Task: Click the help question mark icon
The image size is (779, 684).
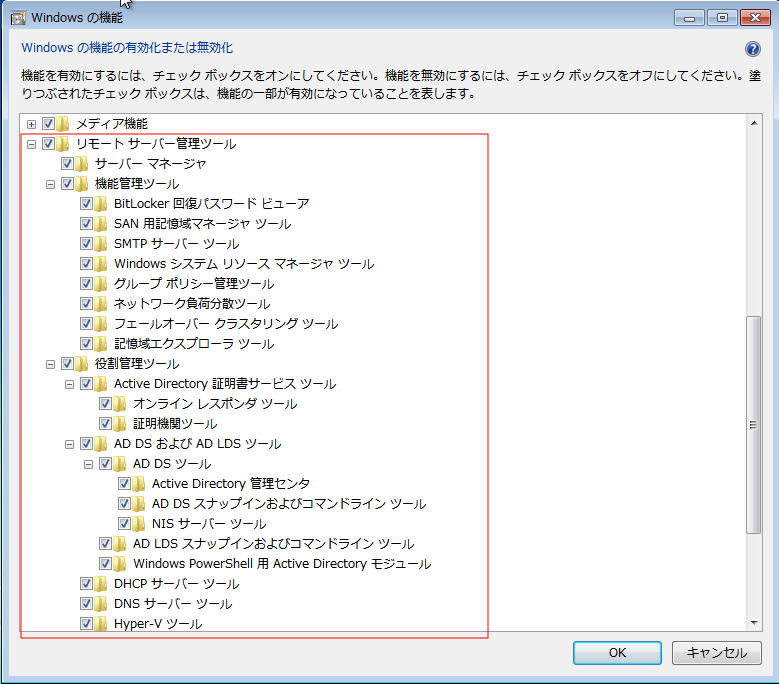Action: (x=753, y=49)
